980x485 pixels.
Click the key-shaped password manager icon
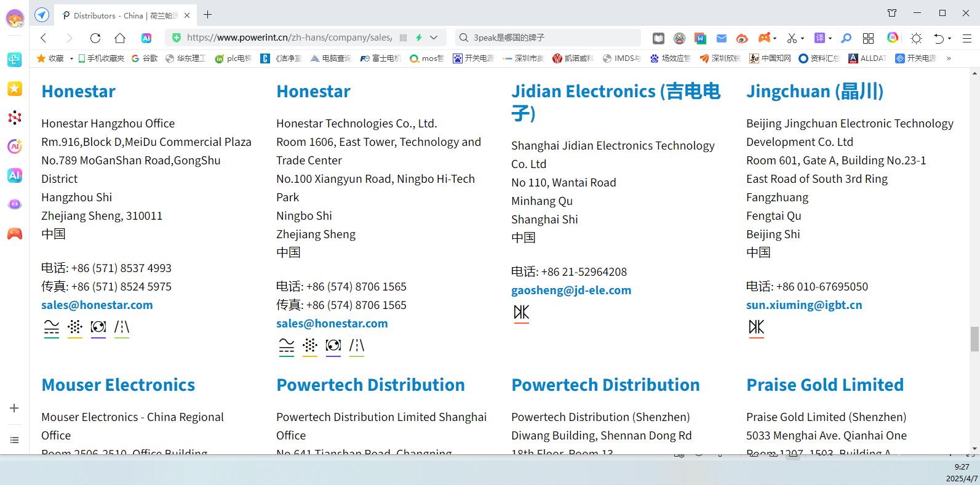847,38
